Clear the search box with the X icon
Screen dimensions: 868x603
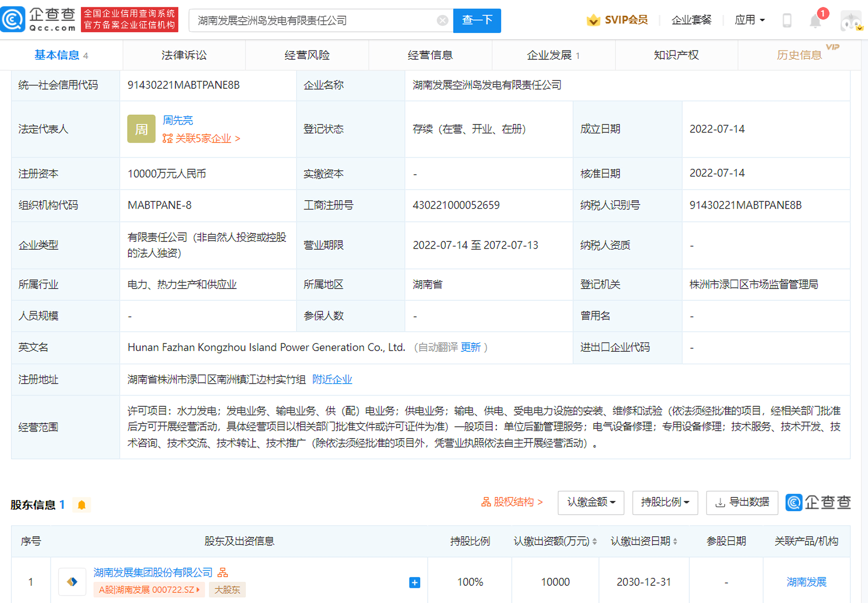click(x=442, y=20)
